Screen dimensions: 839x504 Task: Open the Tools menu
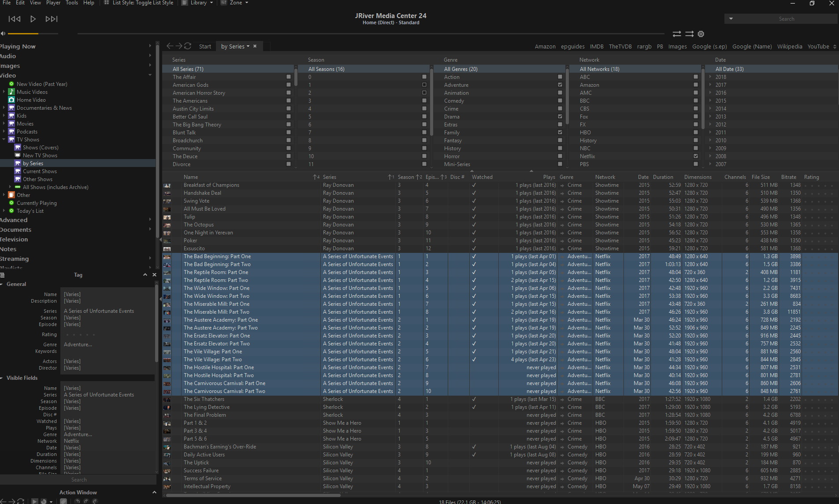(x=72, y=3)
